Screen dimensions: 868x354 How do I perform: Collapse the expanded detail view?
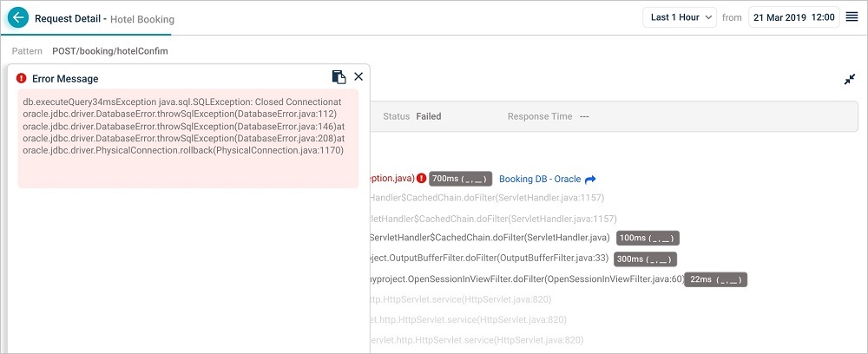point(850,79)
